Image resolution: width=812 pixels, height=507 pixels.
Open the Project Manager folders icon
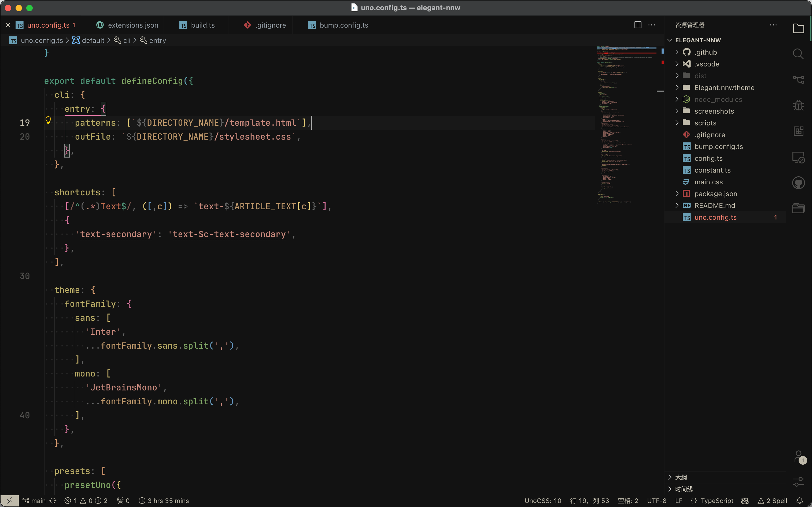pyautogui.click(x=798, y=208)
